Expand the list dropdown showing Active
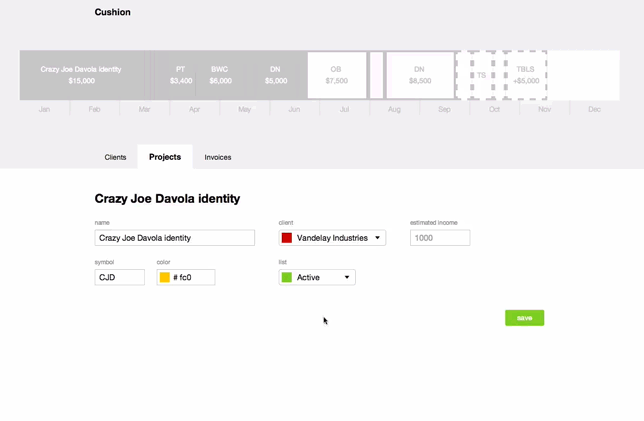This screenshot has height=421, width=644. [317, 277]
